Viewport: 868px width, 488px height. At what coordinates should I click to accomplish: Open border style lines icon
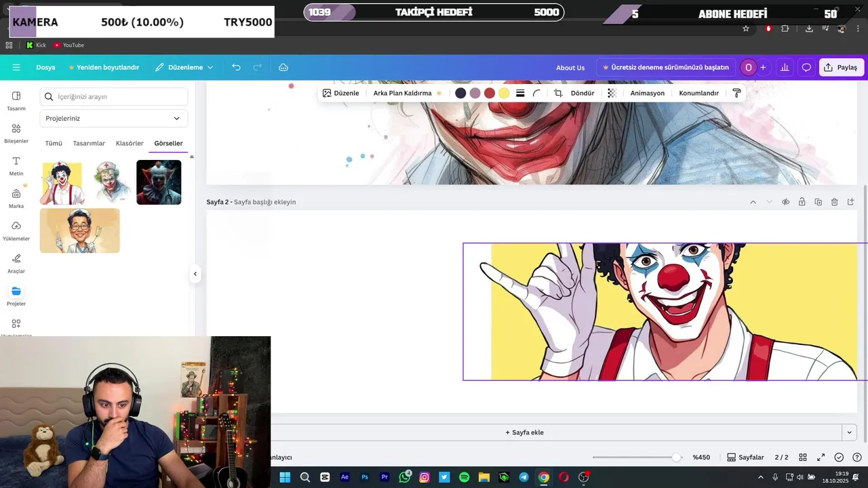tap(520, 93)
